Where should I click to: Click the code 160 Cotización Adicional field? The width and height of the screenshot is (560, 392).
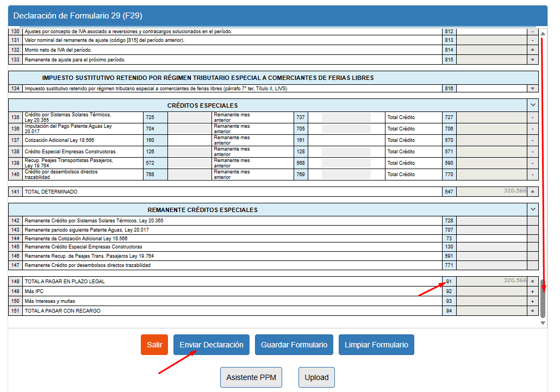[190, 140]
